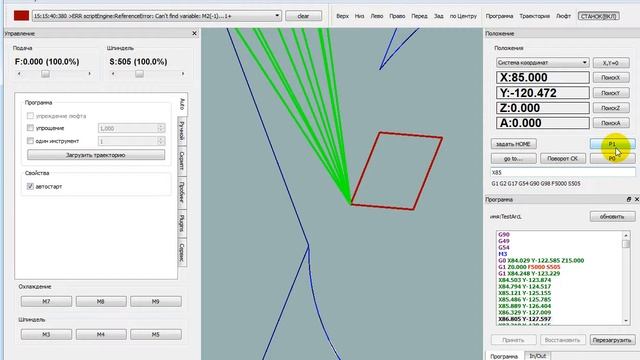The width and height of the screenshot is (640, 360).
Task: Open the go to... dialog
Action: pos(513,158)
